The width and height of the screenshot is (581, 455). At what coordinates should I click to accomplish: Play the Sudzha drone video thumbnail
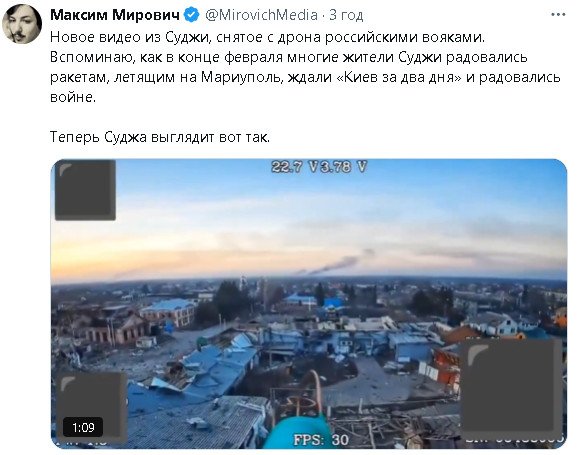tap(309, 303)
